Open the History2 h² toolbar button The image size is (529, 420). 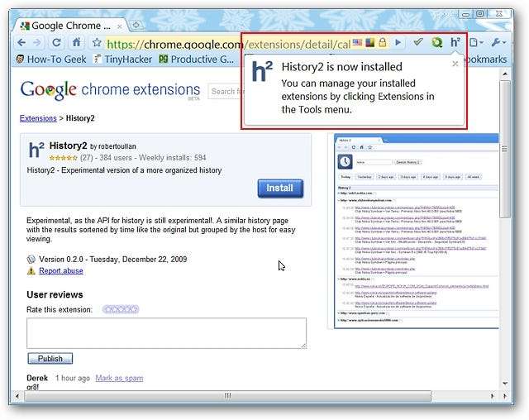[455, 42]
